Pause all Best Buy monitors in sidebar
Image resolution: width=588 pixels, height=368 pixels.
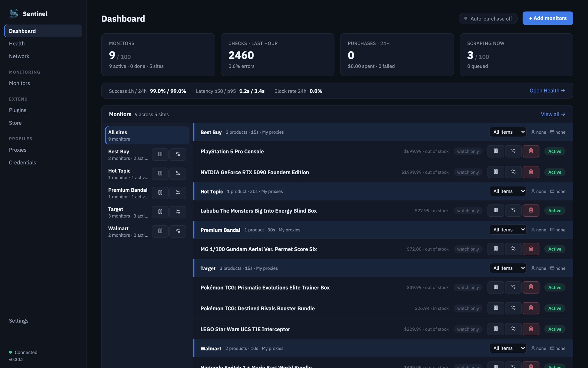(160, 154)
